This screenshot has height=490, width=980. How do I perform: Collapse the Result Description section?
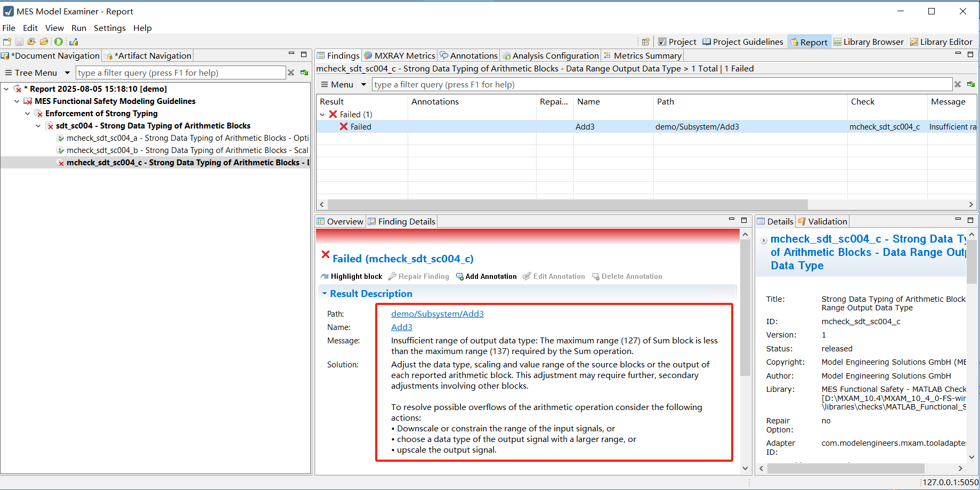[325, 294]
